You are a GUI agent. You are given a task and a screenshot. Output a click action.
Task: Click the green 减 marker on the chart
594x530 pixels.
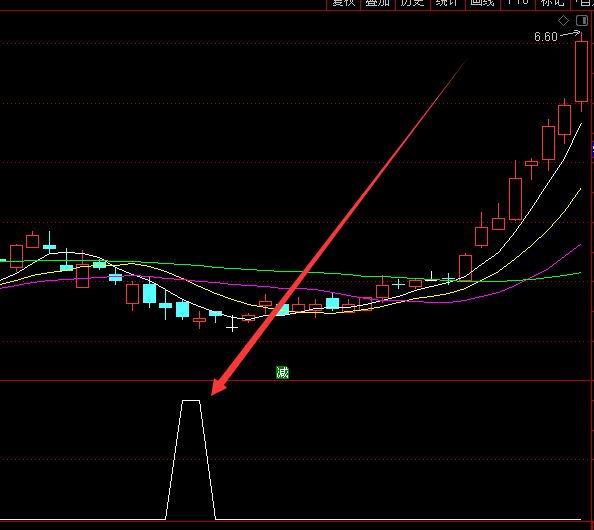[x=282, y=372]
